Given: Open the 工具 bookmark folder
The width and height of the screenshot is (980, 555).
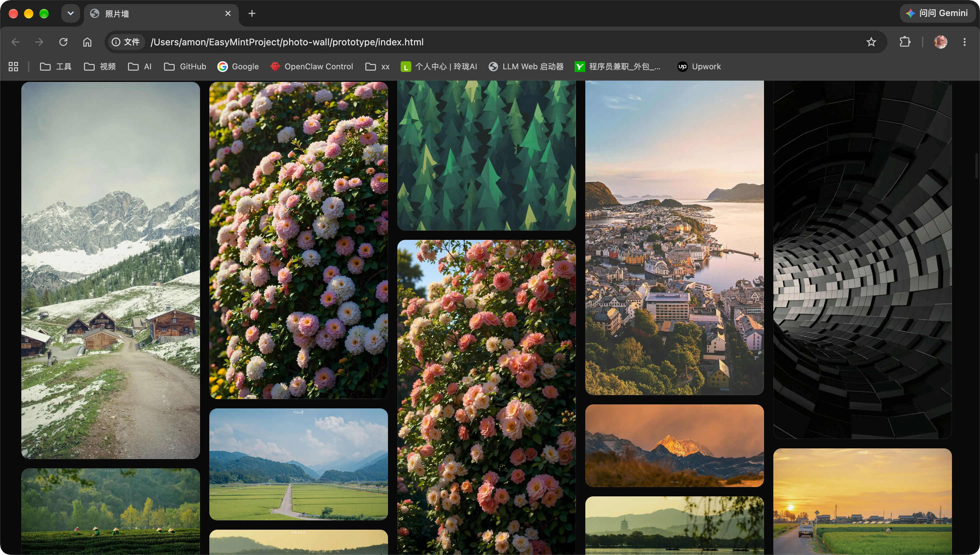Looking at the screenshot, I should coord(56,67).
